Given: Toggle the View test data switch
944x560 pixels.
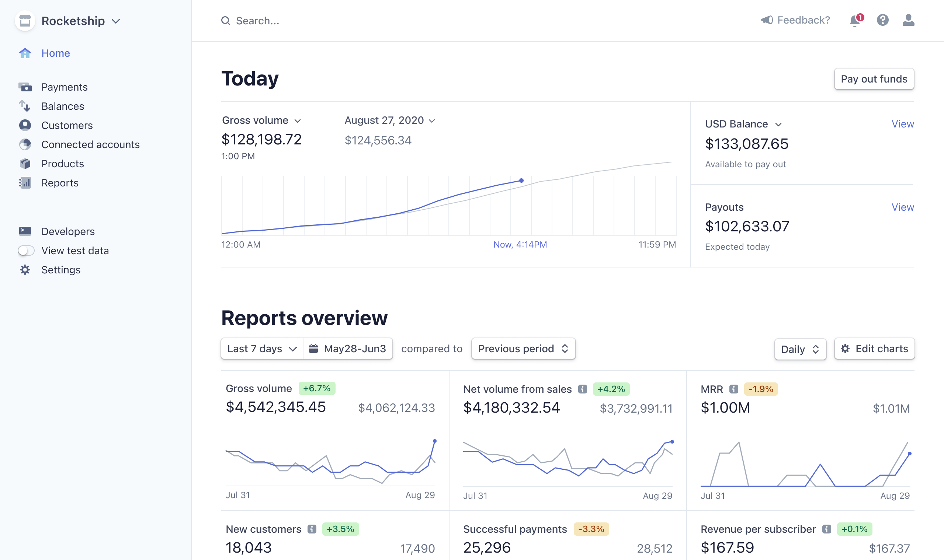Looking at the screenshot, I should point(26,251).
